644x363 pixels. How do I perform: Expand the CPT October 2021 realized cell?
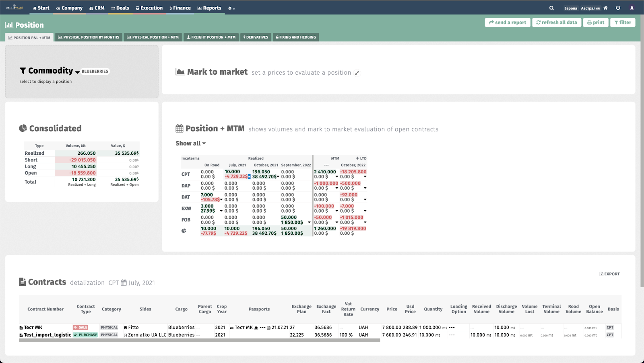278,177
